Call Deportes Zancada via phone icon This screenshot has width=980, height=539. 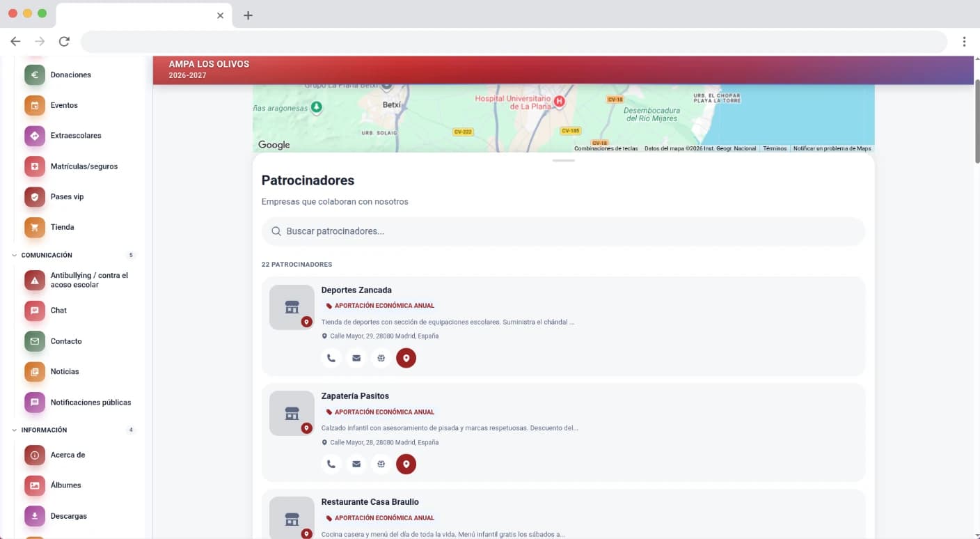pos(331,358)
